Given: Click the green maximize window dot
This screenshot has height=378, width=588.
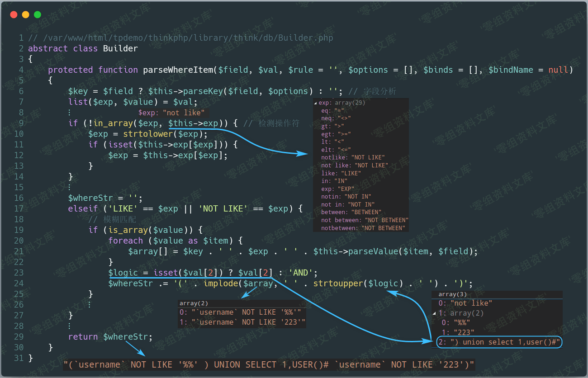Looking at the screenshot, I should coord(38,15).
